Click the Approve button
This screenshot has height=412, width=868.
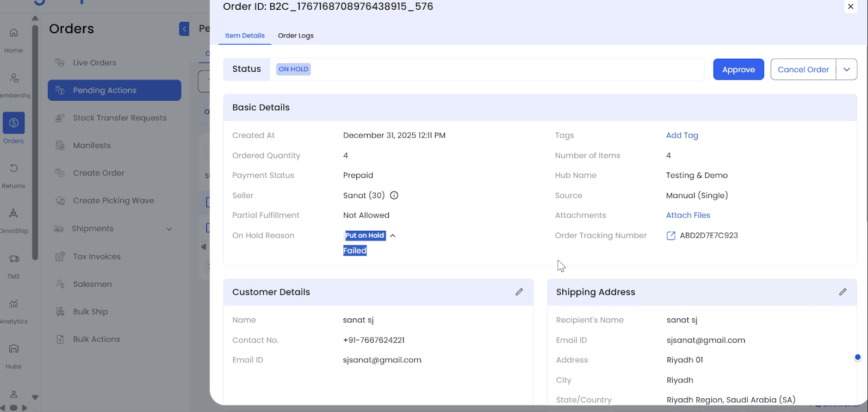[738, 70]
